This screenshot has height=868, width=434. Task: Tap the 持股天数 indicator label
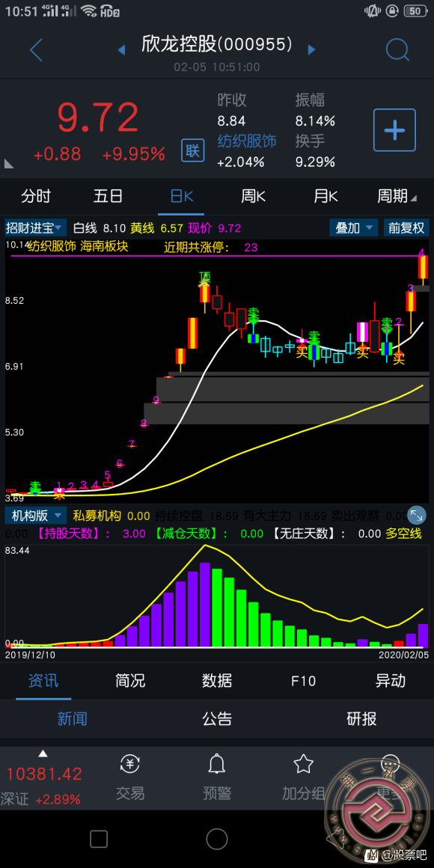(x=70, y=534)
